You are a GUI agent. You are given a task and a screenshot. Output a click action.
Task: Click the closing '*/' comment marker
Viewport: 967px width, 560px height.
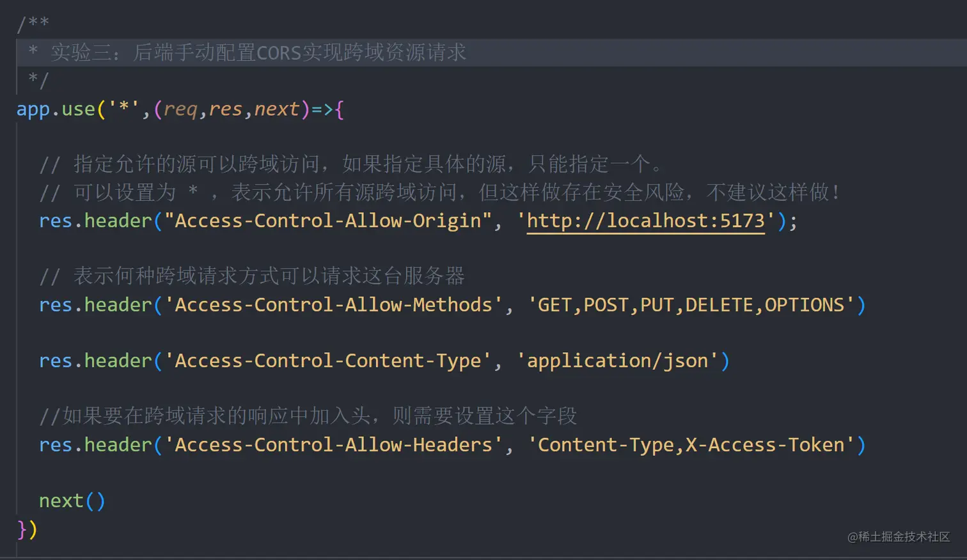coord(38,81)
